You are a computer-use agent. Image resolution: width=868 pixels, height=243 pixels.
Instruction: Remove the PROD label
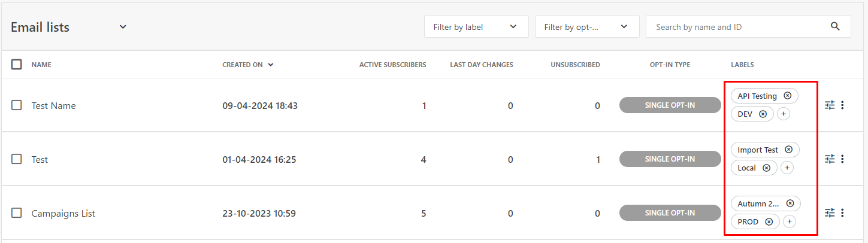click(x=769, y=221)
